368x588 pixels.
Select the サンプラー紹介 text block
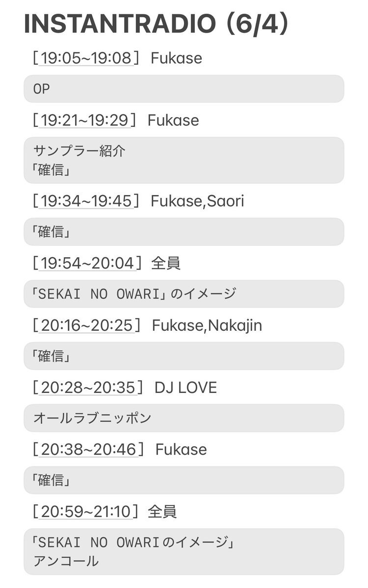184,160
